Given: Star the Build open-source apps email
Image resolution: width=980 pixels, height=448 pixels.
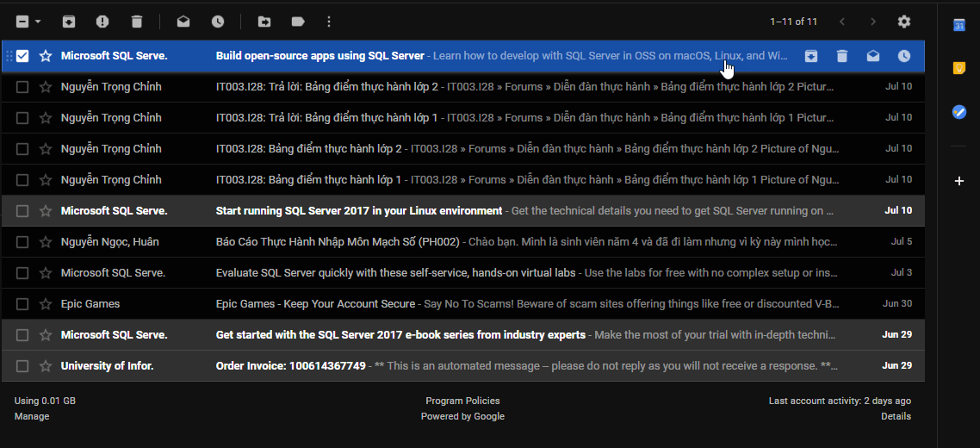Looking at the screenshot, I should click(45, 56).
